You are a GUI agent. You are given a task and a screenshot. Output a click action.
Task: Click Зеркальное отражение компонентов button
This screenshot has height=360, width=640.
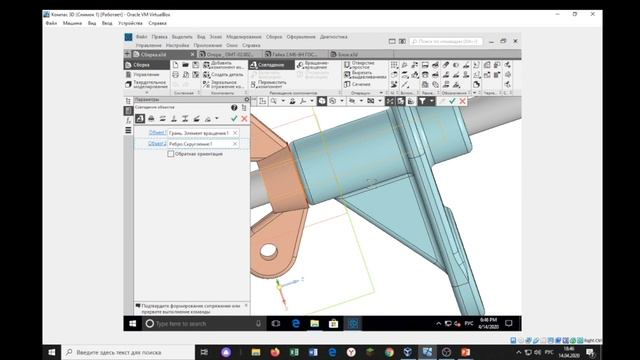click(224, 84)
